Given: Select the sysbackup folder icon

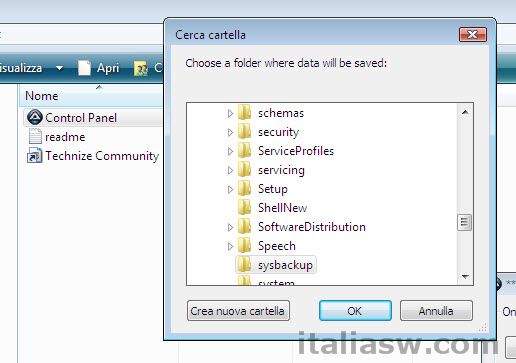Looking at the screenshot, I should (245, 265).
